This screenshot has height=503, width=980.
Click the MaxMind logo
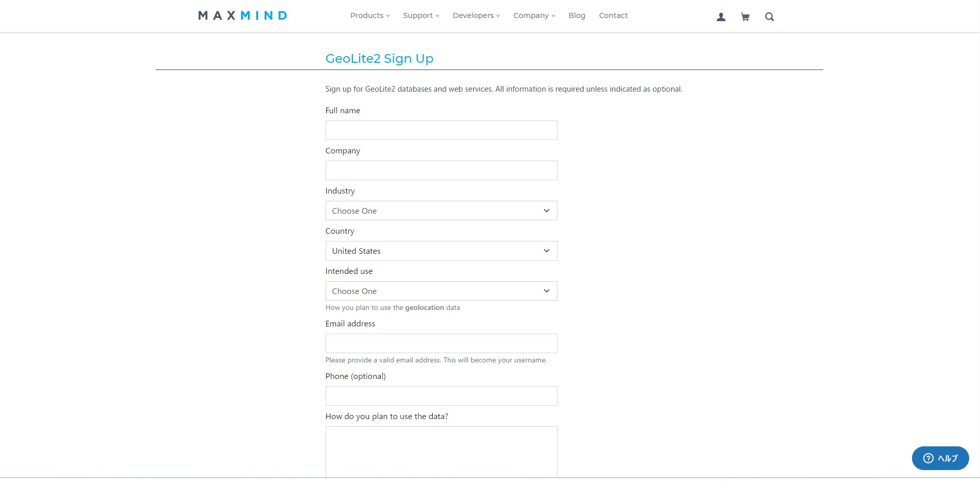(243, 15)
